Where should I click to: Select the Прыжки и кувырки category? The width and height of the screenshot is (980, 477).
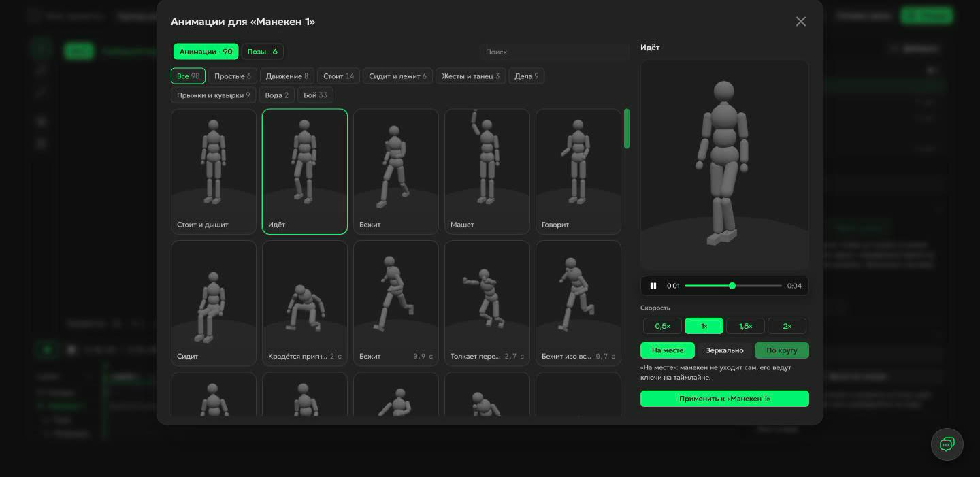pyautogui.click(x=213, y=95)
